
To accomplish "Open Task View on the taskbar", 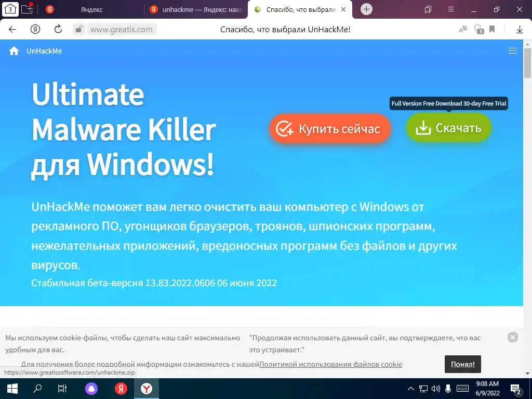I will click(62, 389).
